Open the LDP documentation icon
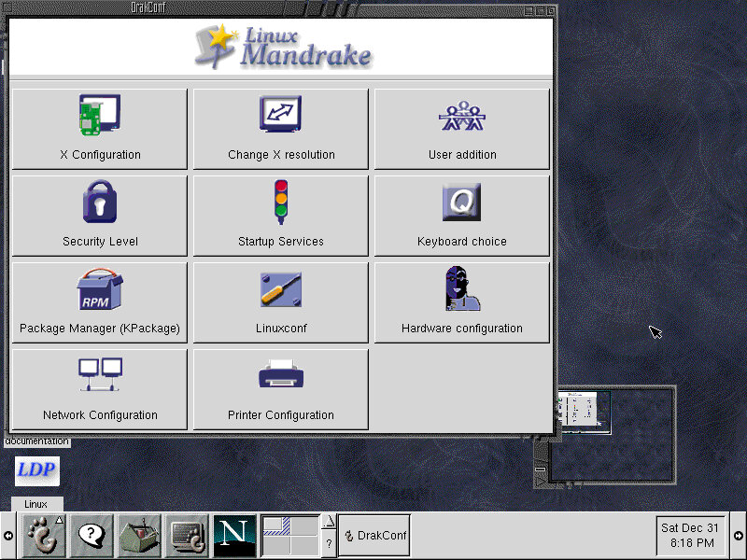Screen dimensions: 747x560 pyautogui.click(x=36, y=471)
